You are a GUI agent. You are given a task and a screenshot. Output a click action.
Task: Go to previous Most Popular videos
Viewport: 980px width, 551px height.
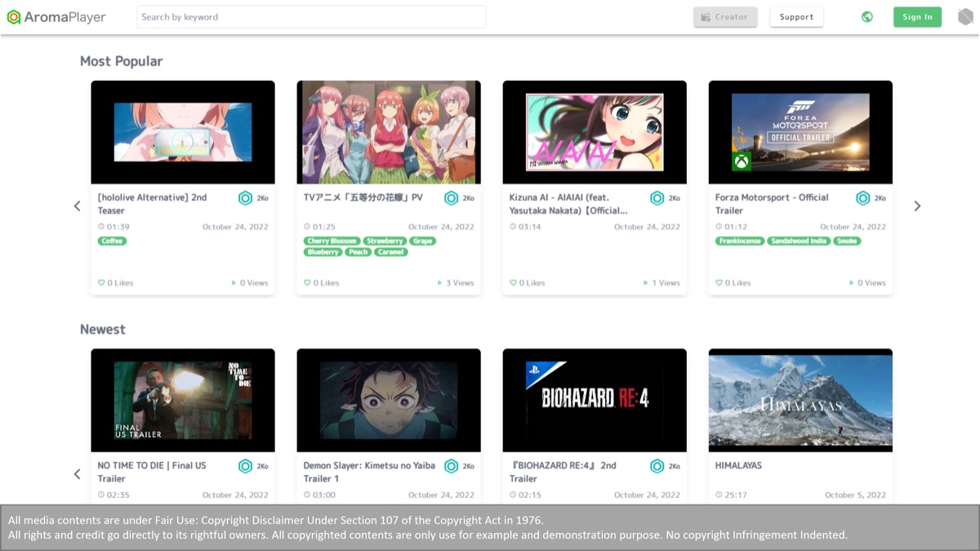point(78,207)
